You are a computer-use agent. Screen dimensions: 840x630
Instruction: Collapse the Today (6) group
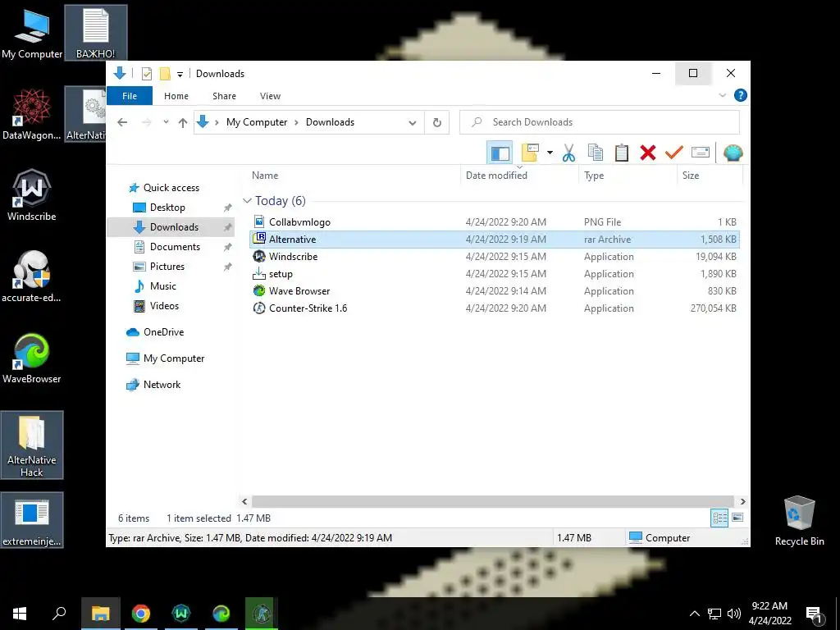click(x=247, y=201)
